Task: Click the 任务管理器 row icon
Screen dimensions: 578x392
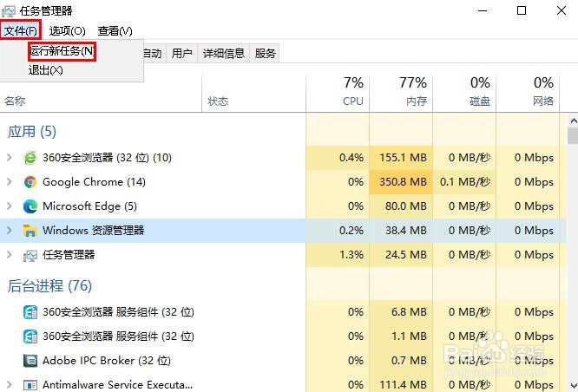Action: pos(30,255)
